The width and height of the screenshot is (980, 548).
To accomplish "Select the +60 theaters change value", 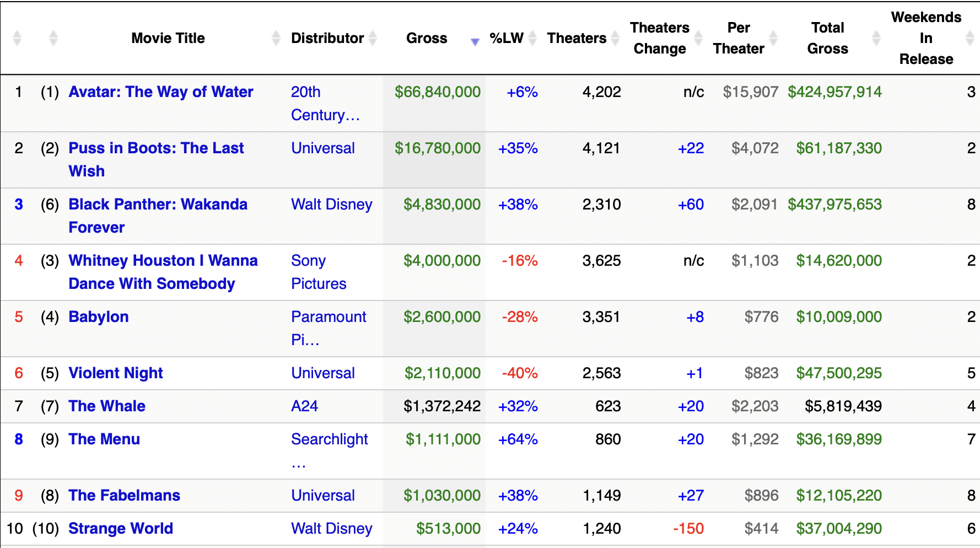I will [x=691, y=204].
